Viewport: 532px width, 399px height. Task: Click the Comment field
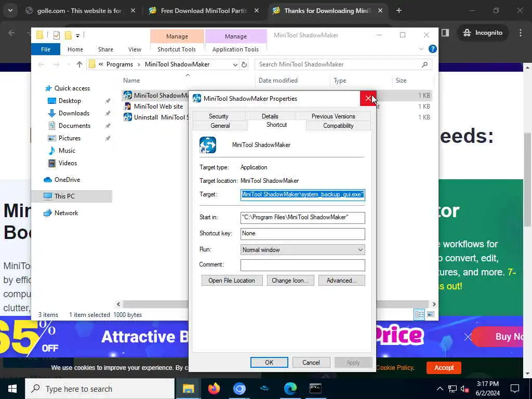pyautogui.click(x=303, y=265)
